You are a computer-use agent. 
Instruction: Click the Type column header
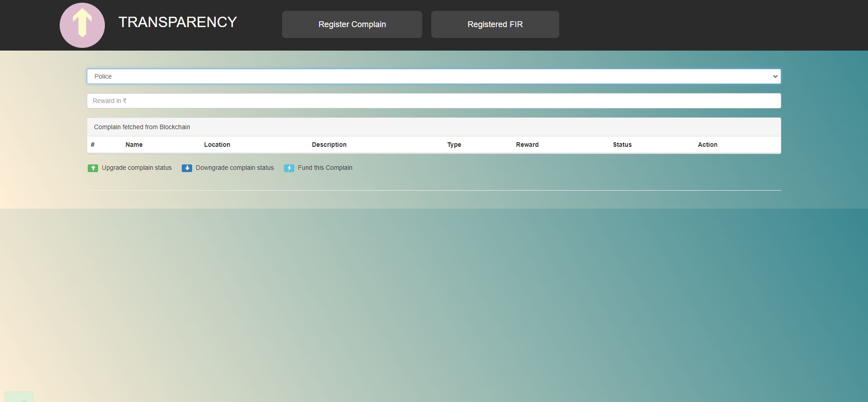click(x=454, y=145)
